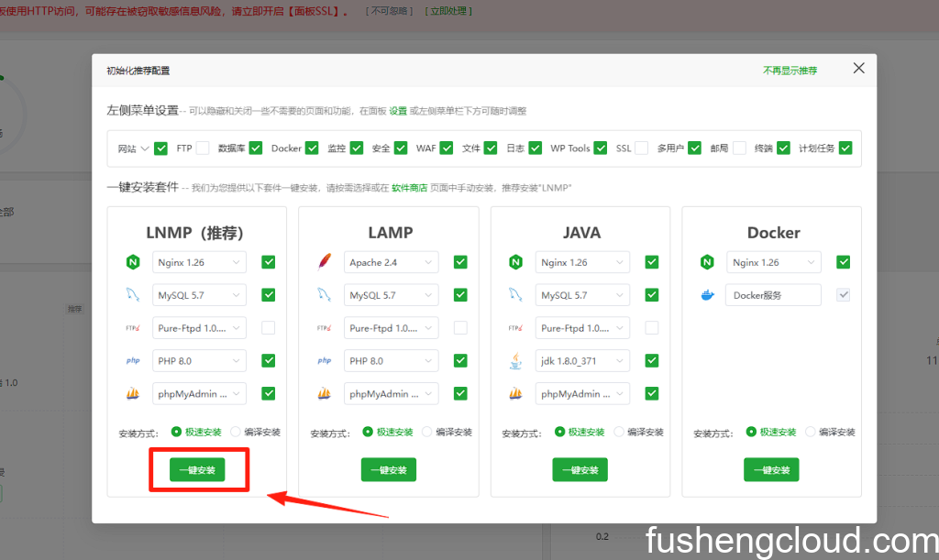Image resolution: width=939 pixels, height=560 pixels.
Task: Enable the FTP menu checkbox
Action: click(x=203, y=148)
